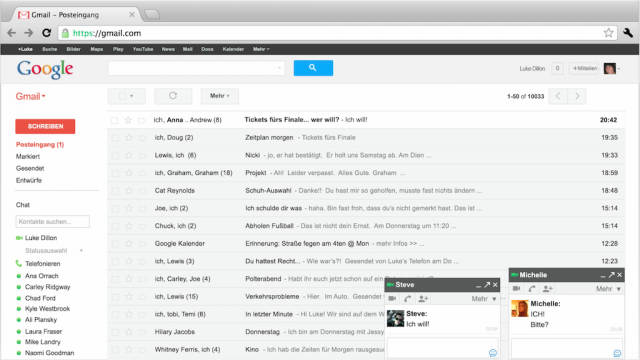
Task: Star the Zeitplan morgen email
Action: [129, 138]
